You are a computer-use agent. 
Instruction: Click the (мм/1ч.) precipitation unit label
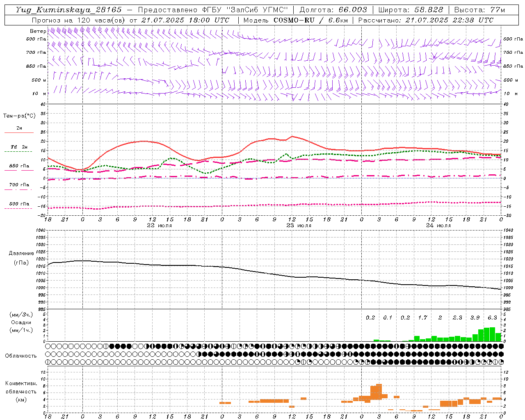click(21, 330)
